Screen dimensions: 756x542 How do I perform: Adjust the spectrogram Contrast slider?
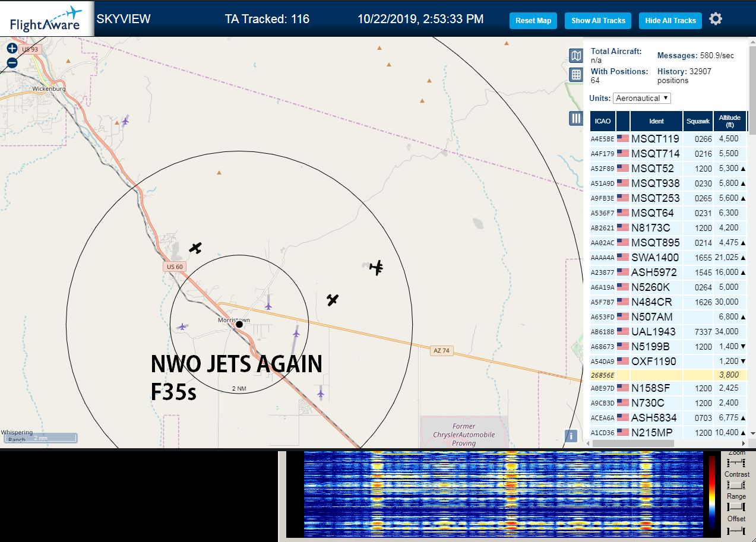coord(736,485)
